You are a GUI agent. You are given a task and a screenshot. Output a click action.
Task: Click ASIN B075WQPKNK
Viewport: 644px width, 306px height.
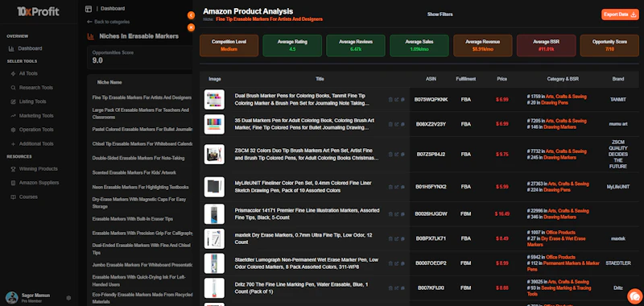[x=431, y=99]
